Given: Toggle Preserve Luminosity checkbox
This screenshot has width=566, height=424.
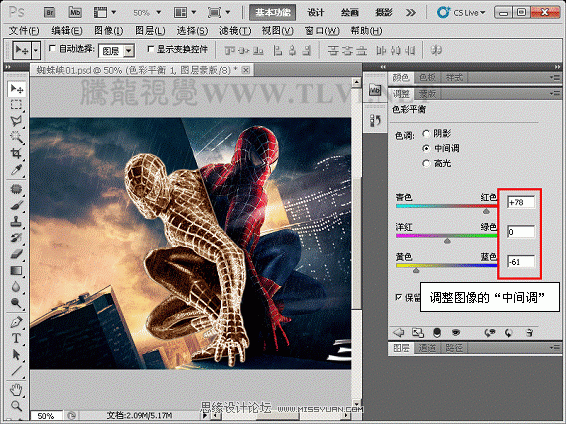Looking at the screenshot, I should [399, 297].
